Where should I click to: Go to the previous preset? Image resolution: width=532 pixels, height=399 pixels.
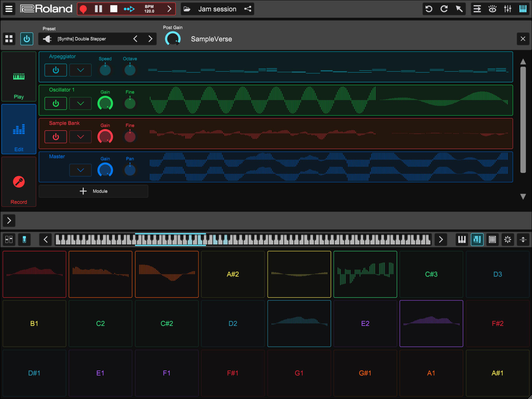135,39
